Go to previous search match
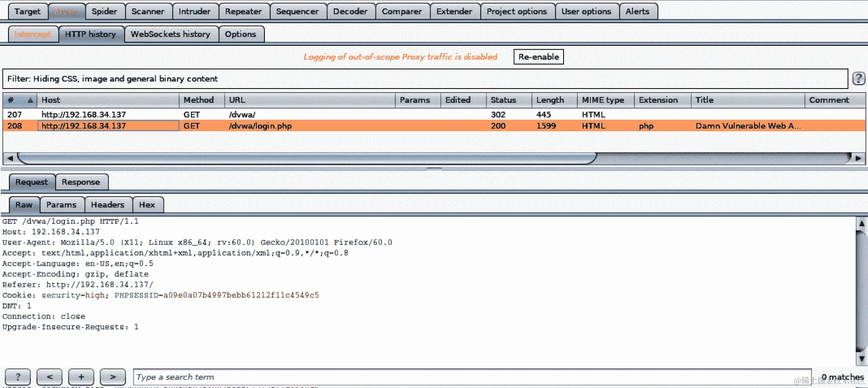This screenshot has height=388, width=868. click(x=49, y=377)
